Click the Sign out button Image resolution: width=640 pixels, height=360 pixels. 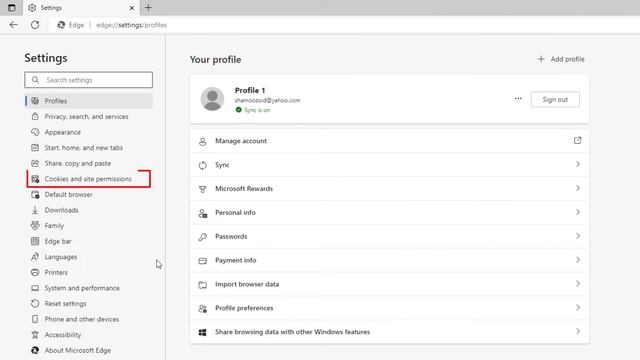pos(555,100)
